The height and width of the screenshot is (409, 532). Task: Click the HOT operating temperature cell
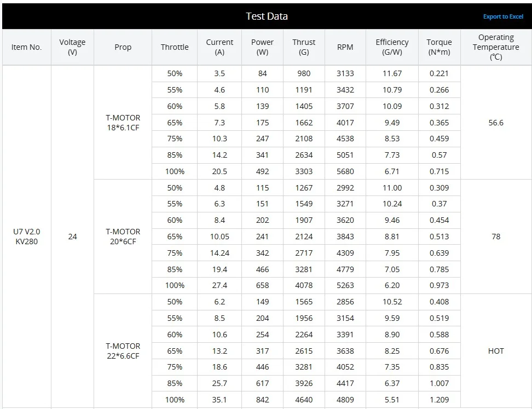tap(496, 351)
